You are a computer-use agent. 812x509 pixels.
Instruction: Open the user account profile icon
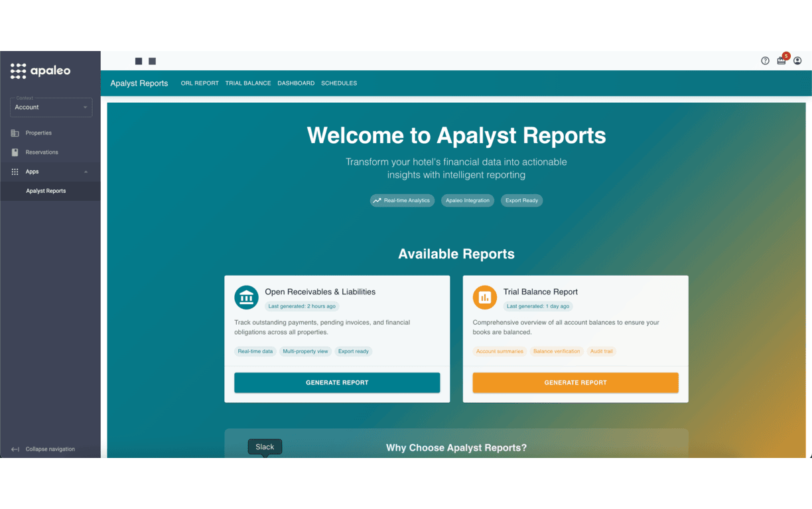[797, 61]
